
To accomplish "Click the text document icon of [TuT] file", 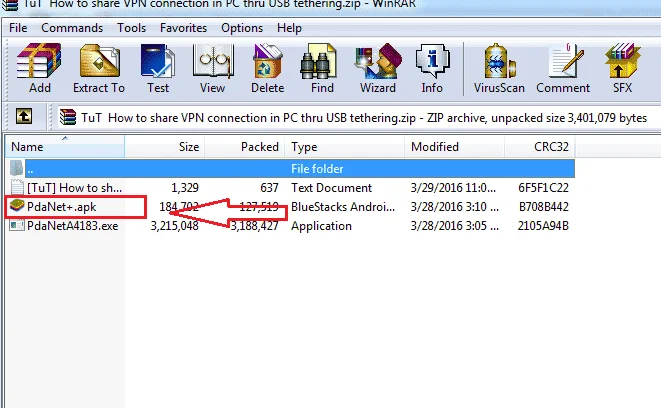I will [x=17, y=187].
